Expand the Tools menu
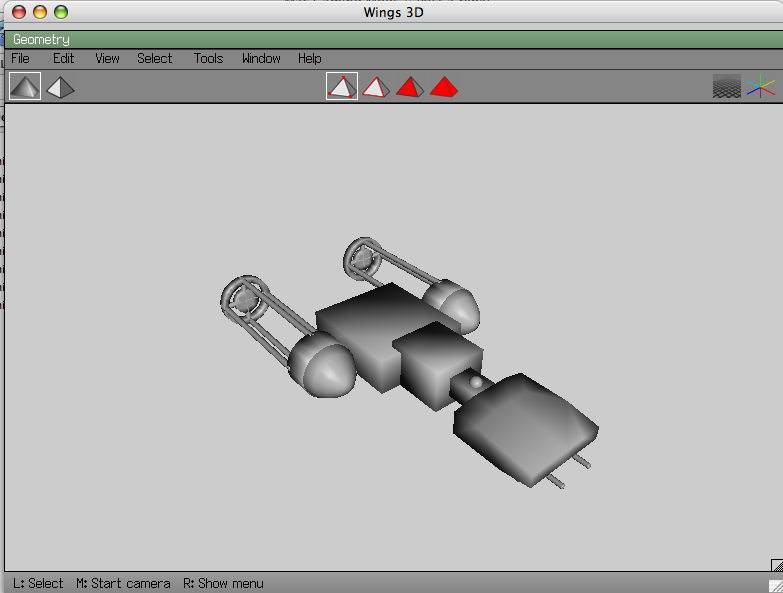The width and height of the screenshot is (783, 593). click(x=208, y=59)
